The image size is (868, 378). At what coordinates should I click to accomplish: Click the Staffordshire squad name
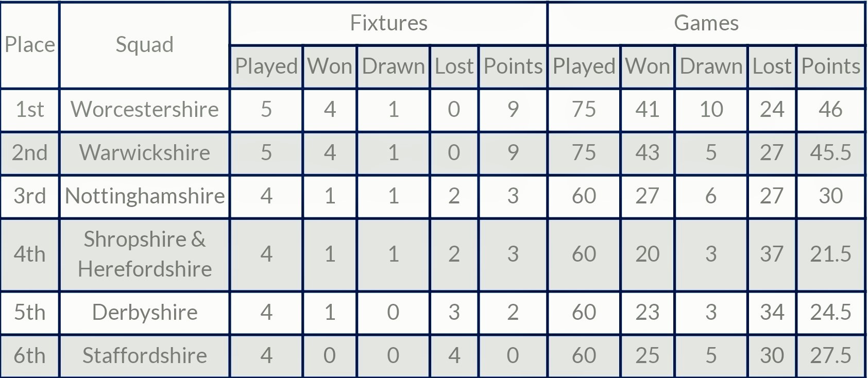(x=144, y=355)
